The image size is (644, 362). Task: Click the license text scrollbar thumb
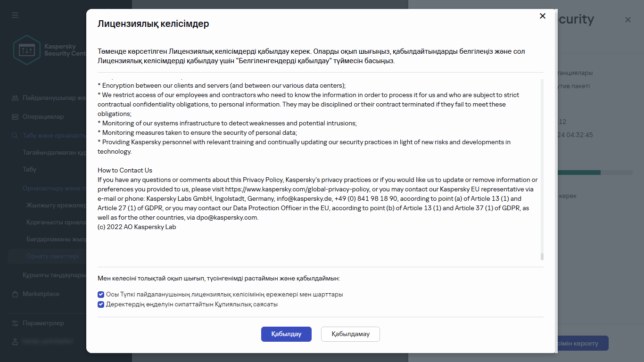tap(542, 256)
